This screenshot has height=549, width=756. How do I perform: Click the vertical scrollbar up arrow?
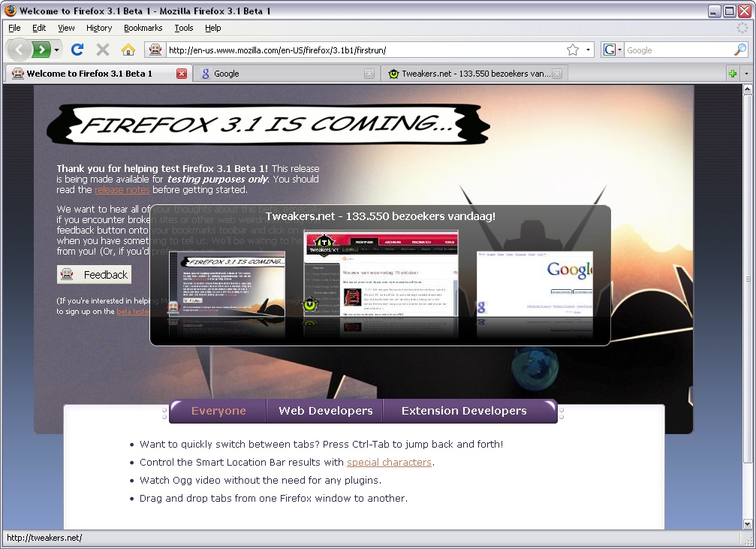point(747,89)
